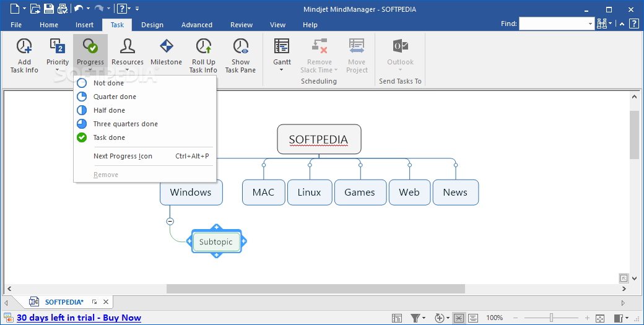Click the Open file icon

click(x=36, y=8)
